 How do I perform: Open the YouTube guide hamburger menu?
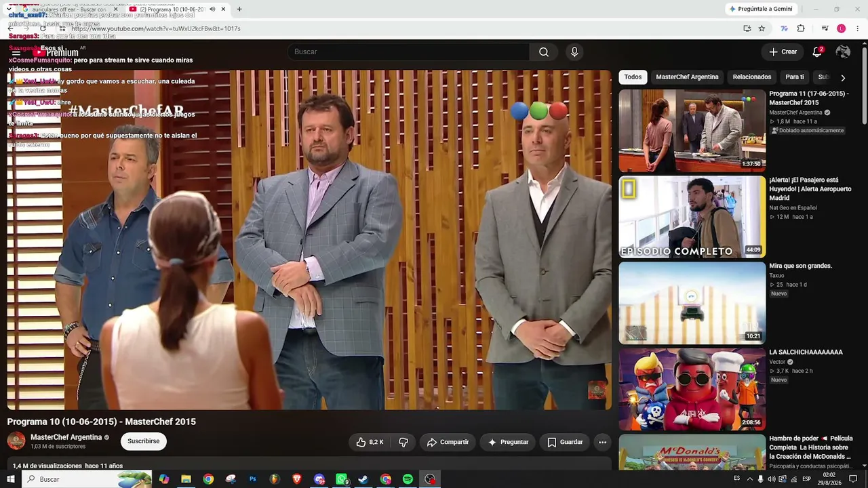point(16,52)
